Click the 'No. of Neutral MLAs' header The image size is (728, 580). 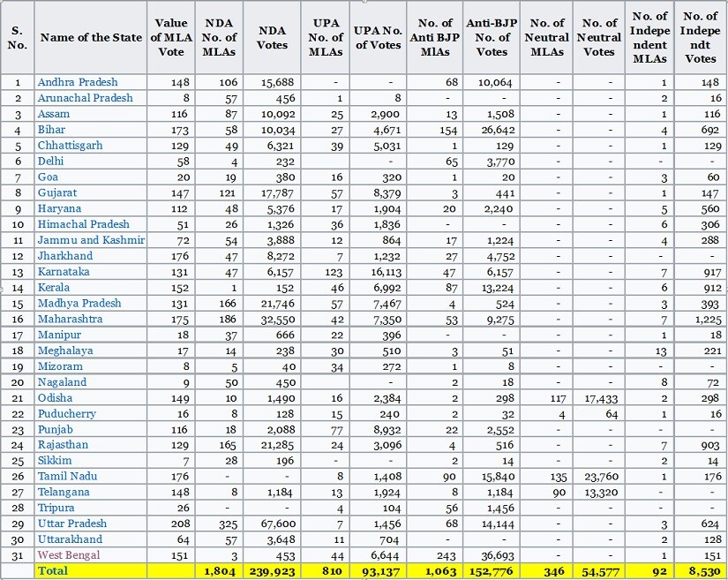(x=547, y=38)
